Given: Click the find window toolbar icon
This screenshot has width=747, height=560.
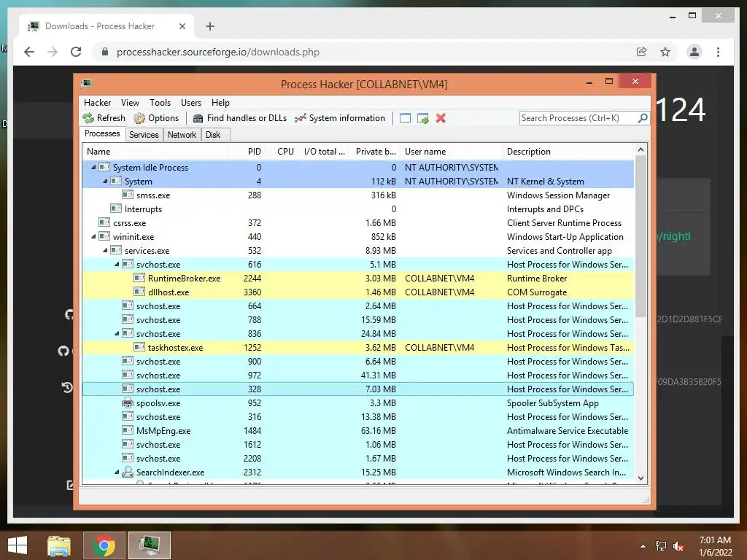Looking at the screenshot, I should coord(405,118).
